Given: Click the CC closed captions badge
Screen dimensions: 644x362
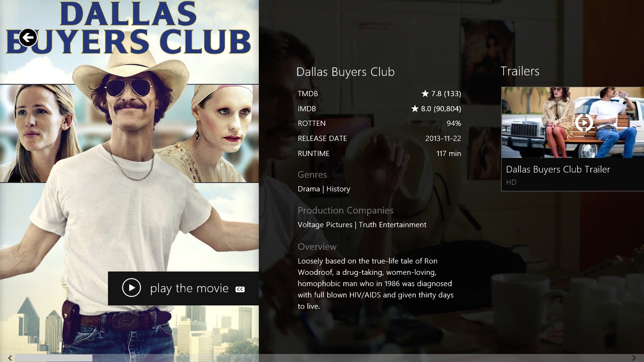Looking at the screenshot, I should point(240,289).
